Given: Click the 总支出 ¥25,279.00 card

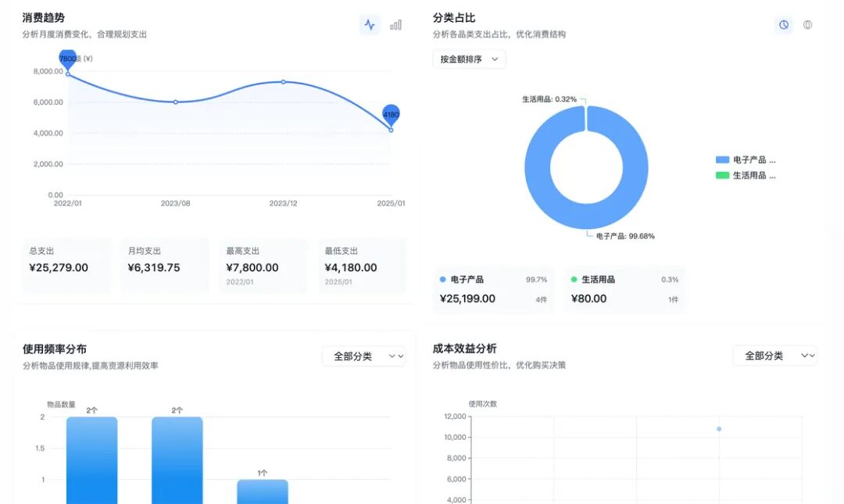Looking at the screenshot, I should point(66,266).
